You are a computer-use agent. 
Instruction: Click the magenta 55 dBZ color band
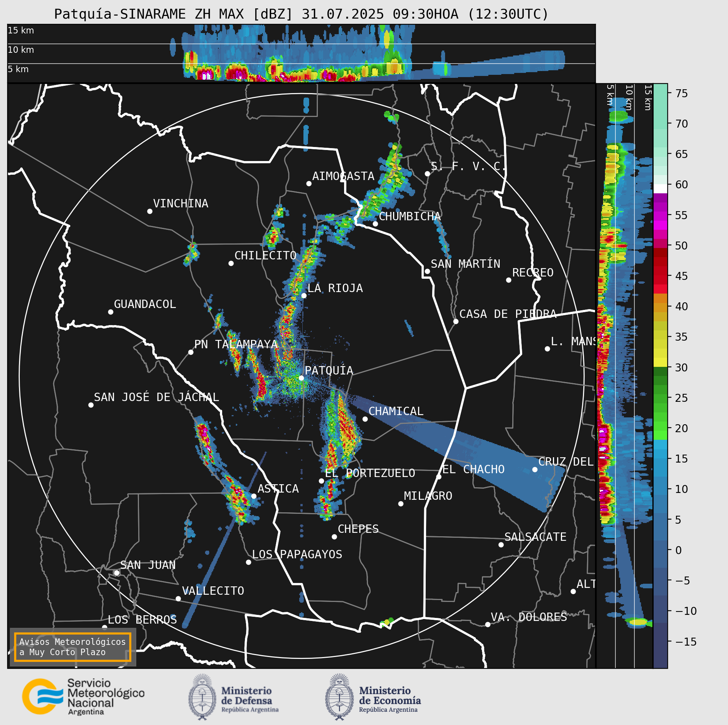[x=660, y=216]
